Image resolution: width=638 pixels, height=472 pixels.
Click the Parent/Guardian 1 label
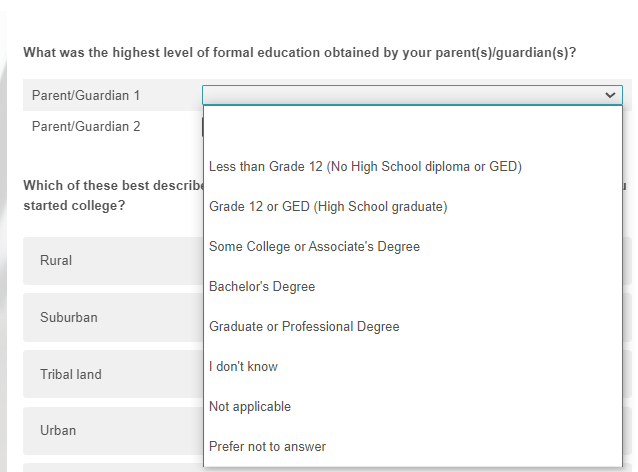(86, 95)
